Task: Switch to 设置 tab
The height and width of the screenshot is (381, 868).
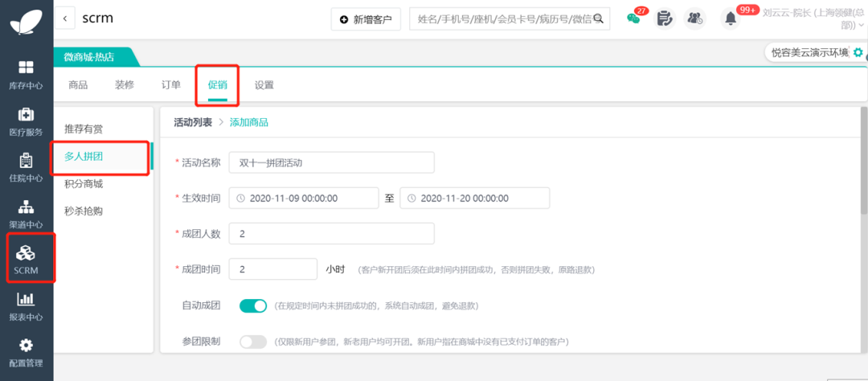Action: (x=264, y=85)
